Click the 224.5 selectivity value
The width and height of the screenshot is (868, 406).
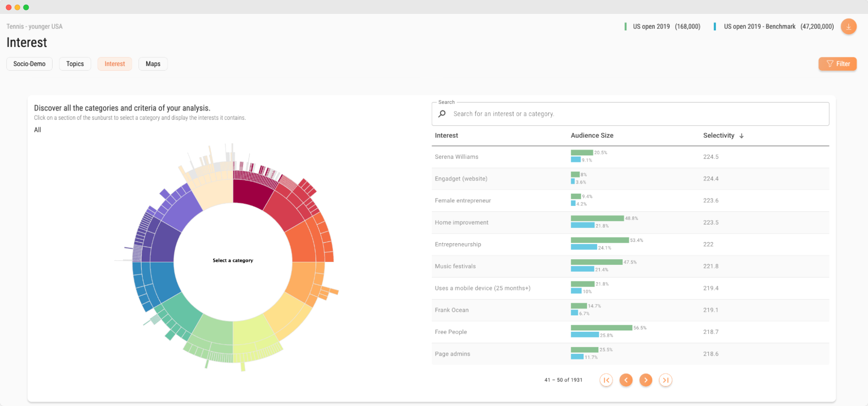click(711, 157)
